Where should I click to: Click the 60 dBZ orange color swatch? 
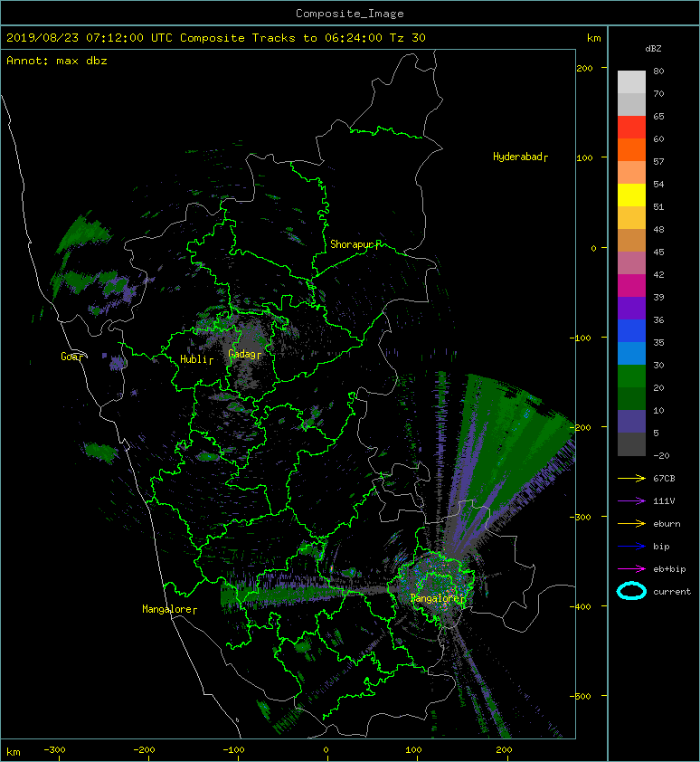tap(631, 149)
